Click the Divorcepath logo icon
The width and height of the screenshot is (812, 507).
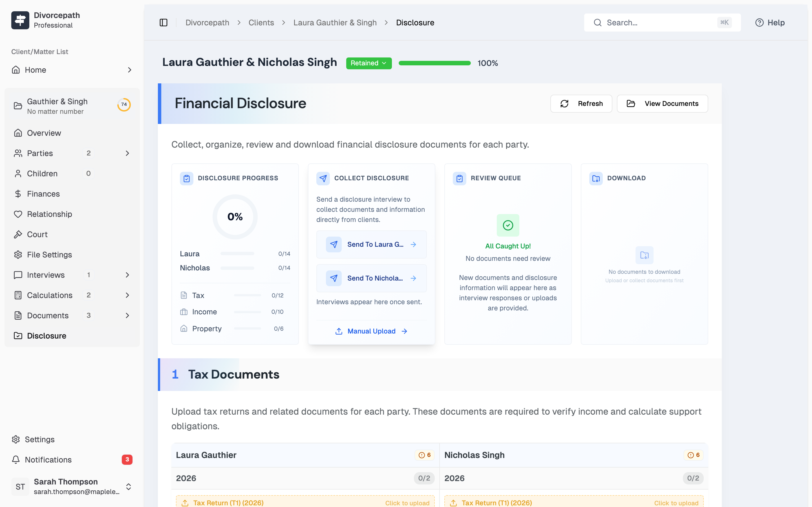pyautogui.click(x=20, y=20)
